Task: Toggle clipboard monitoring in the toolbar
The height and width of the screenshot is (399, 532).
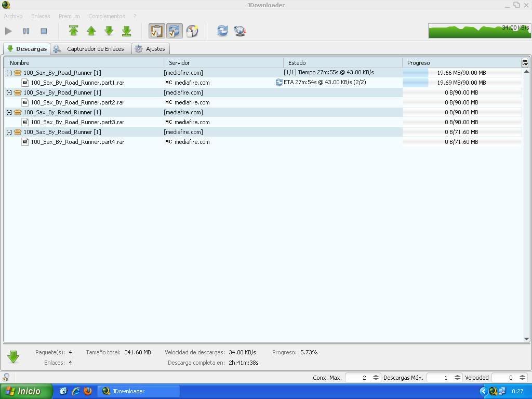Action: click(x=157, y=31)
